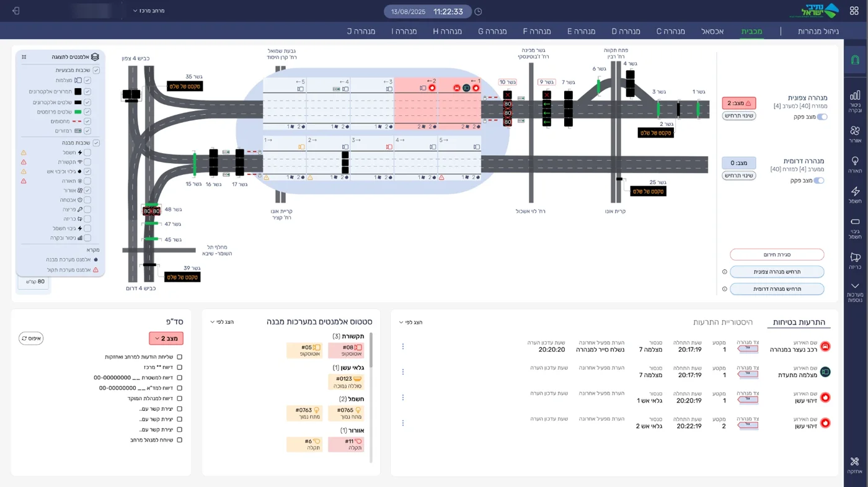Open the מרחב מרכז dropdown
This screenshot has height=487, width=868.
pyautogui.click(x=149, y=11)
